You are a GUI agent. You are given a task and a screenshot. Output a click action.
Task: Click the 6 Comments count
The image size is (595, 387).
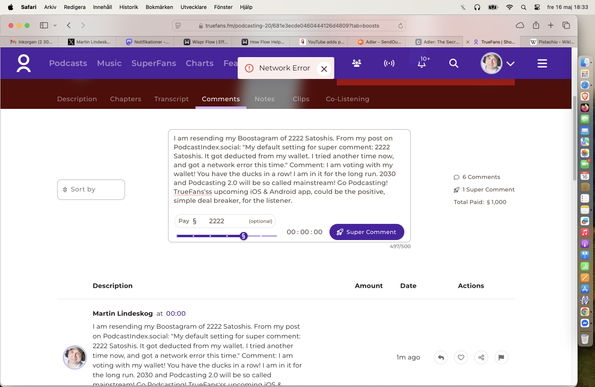click(x=477, y=177)
